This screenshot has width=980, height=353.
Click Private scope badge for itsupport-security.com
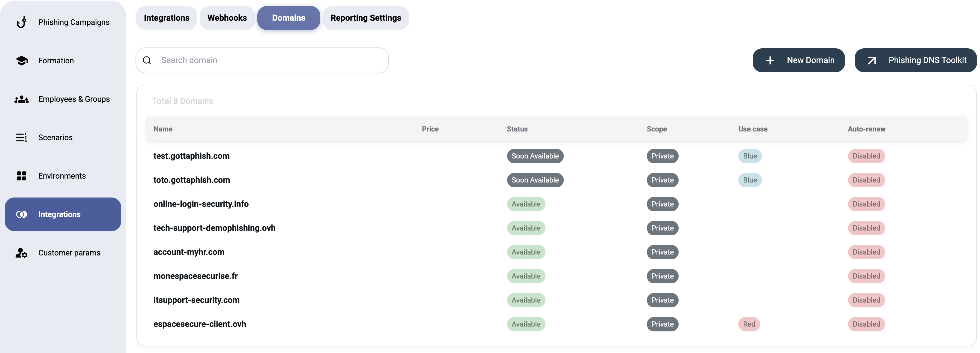662,300
